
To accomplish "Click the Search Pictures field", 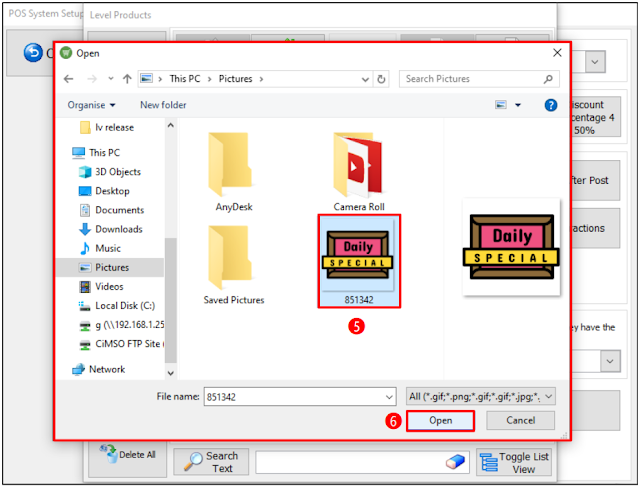I will (479, 79).
